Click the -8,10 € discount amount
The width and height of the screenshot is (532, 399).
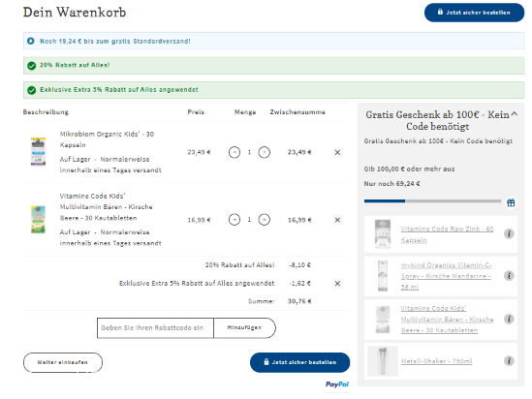coord(299,264)
